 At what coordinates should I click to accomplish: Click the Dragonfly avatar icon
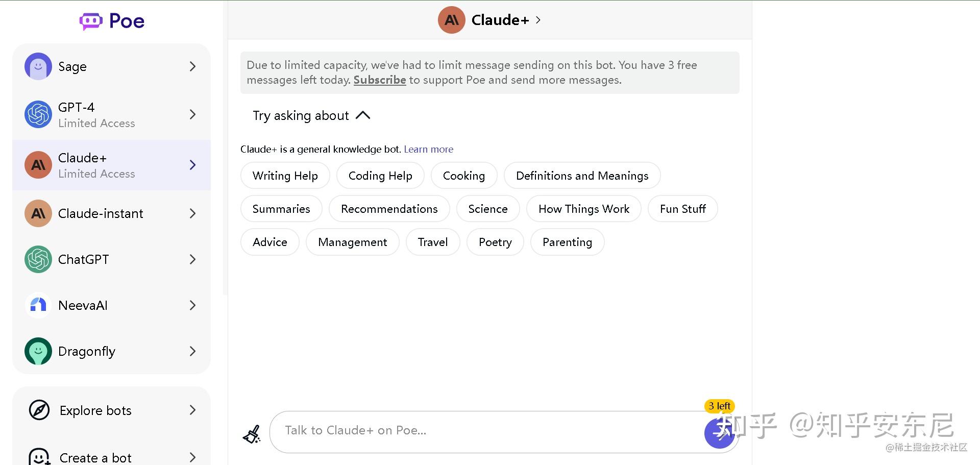pos(38,351)
